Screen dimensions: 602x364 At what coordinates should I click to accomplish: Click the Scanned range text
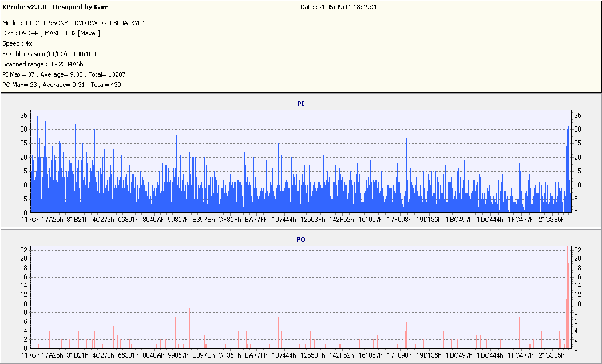(x=43, y=64)
